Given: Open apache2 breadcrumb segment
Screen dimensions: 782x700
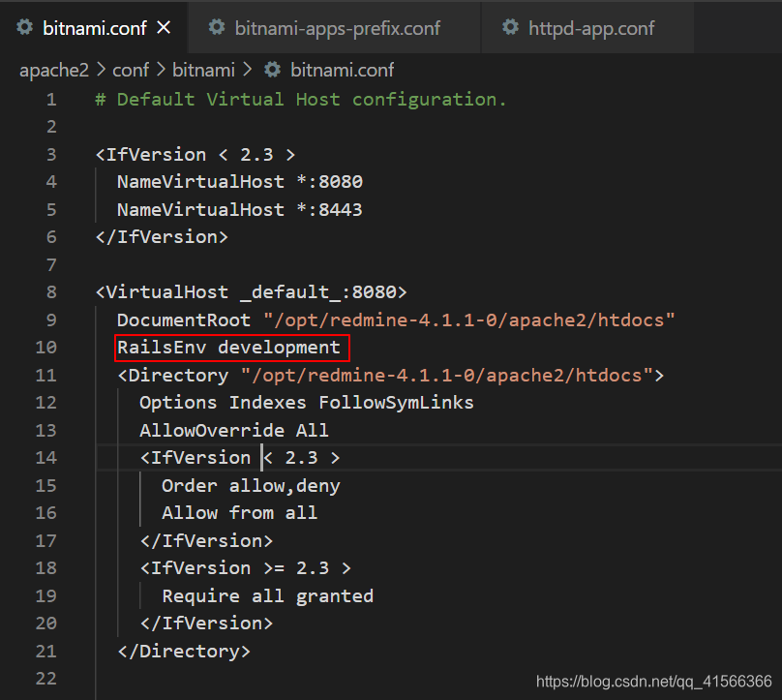Looking at the screenshot, I should [54, 70].
